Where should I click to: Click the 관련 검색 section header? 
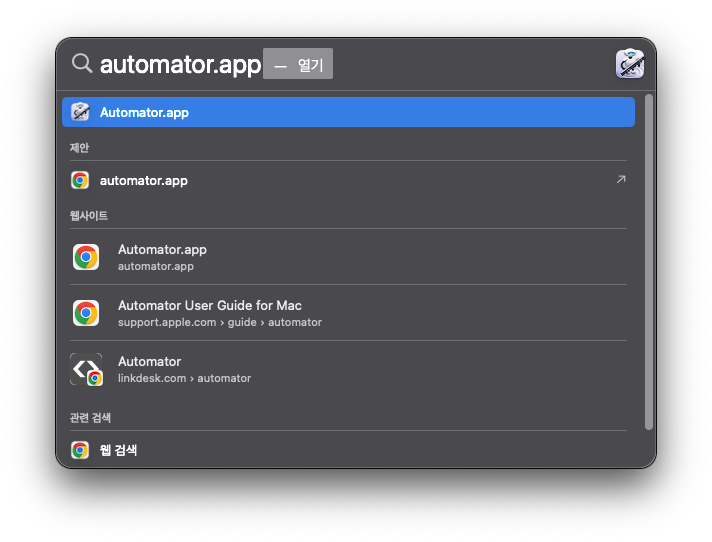coord(90,418)
